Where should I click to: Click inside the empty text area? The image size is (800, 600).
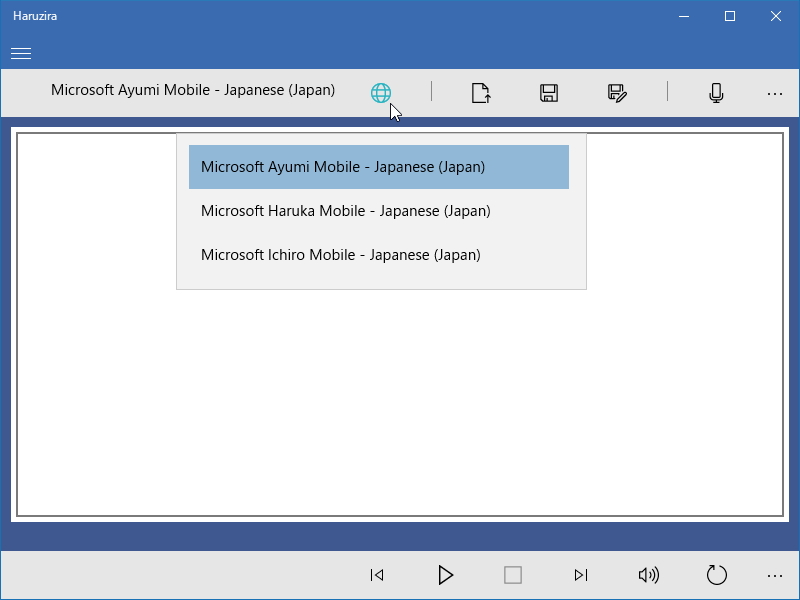400,400
